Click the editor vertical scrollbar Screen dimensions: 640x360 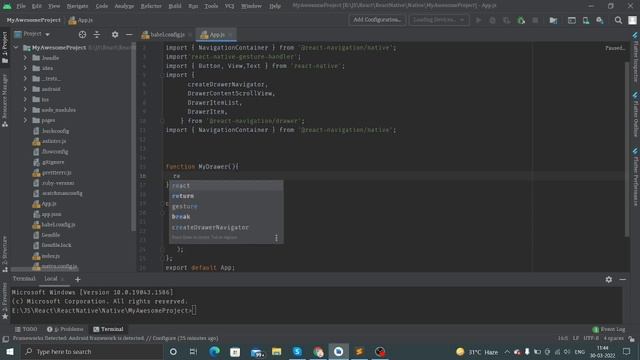(x=627, y=149)
